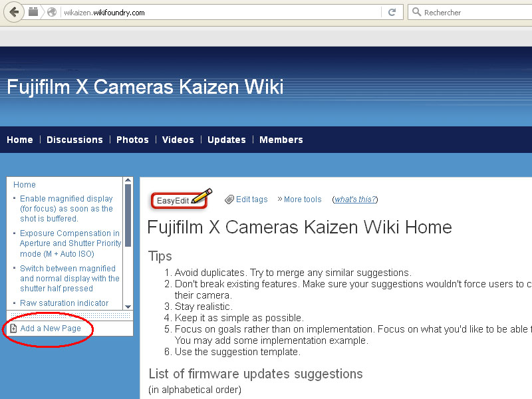Click the "List of firmware updates suggestions" heading

click(x=256, y=374)
